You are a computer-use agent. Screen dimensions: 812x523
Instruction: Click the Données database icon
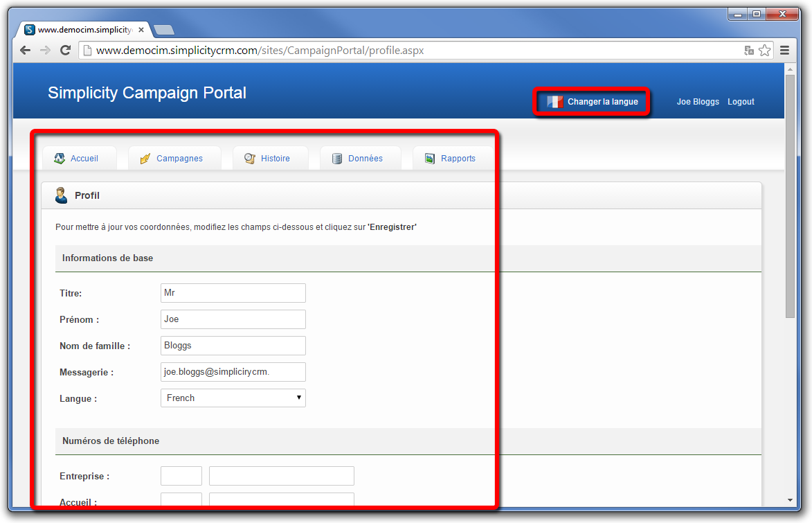coord(337,159)
